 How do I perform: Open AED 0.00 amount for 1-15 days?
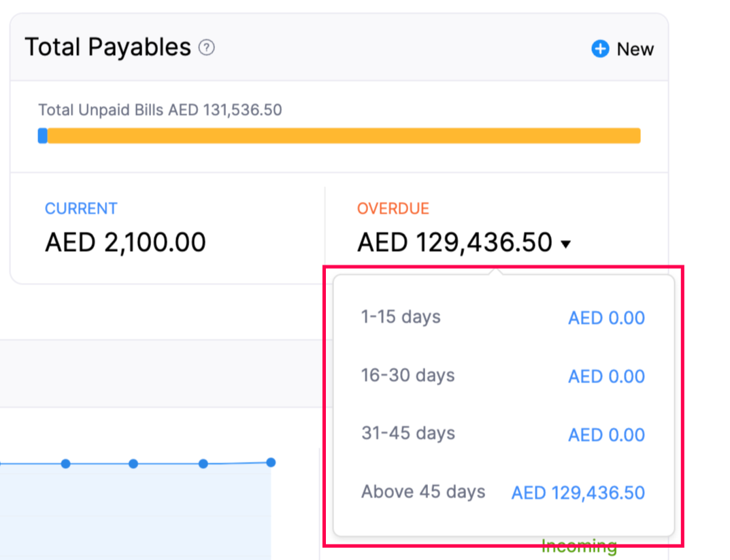pos(606,318)
